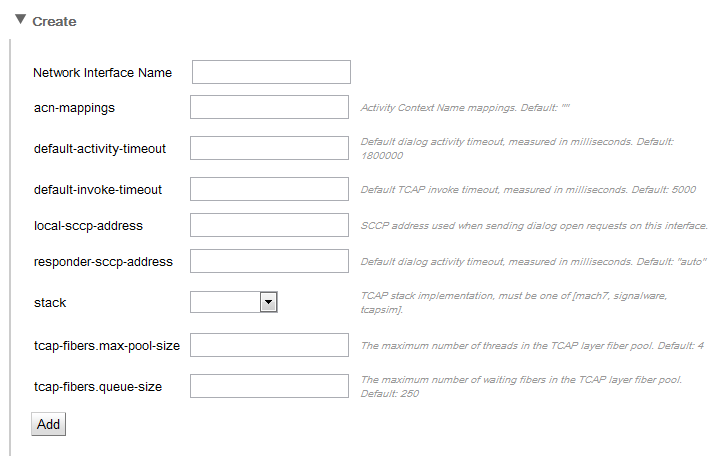Viewport: 710px width, 459px height.
Task: Click the Network Interface Name label
Action: pos(102,73)
